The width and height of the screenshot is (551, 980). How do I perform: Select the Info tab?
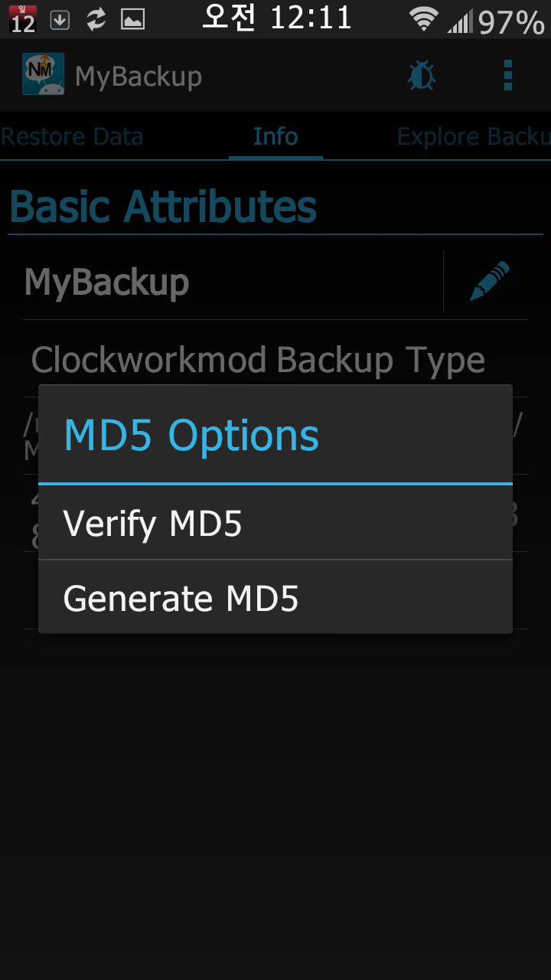(x=275, y=137)
